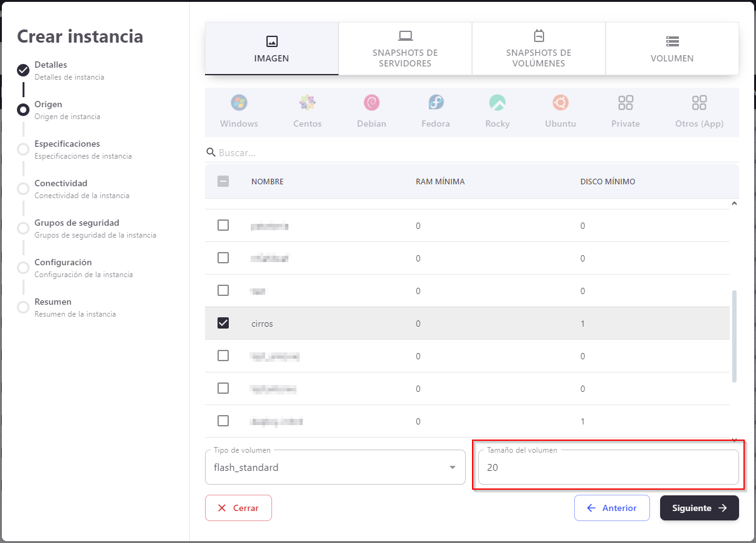Focus the Tamaño del volumen field
756x543 pixels.
tap(608, 468)
